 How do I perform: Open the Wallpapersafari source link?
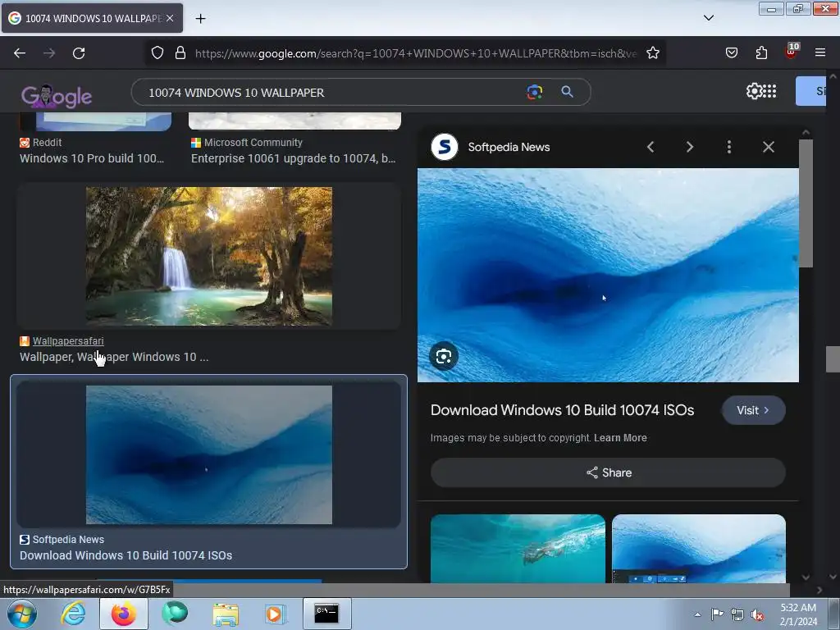pyautogui.click(x=68, y=340)
